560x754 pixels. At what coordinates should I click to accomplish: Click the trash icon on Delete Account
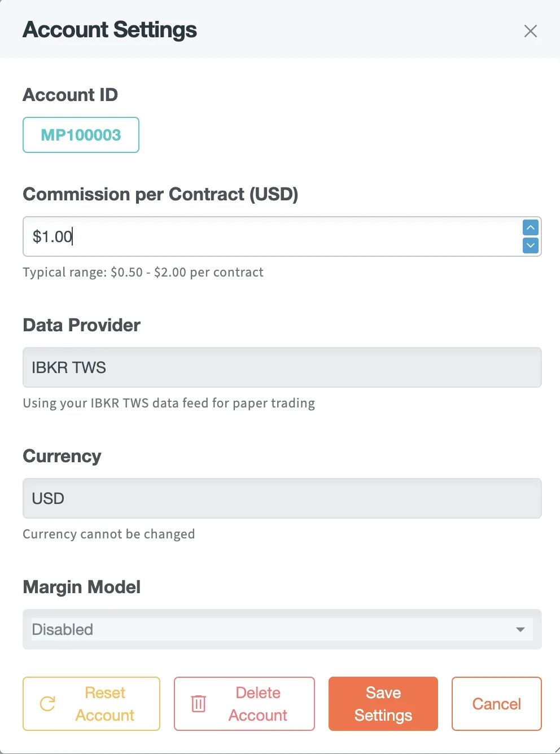point(198,704)
